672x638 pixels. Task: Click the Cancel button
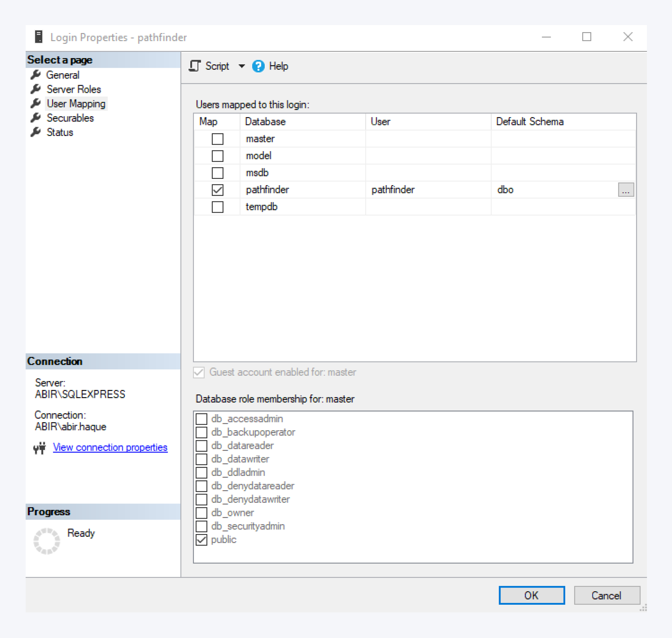pos(607,595)
